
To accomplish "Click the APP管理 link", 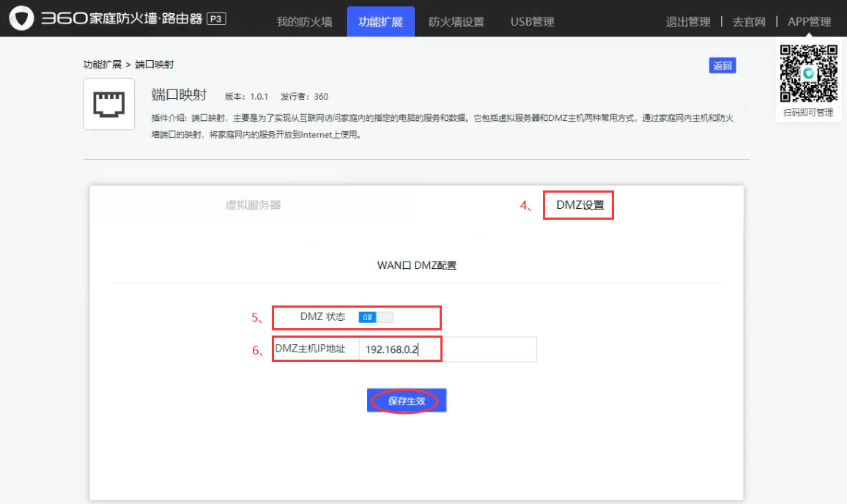I will coord(809,21).
